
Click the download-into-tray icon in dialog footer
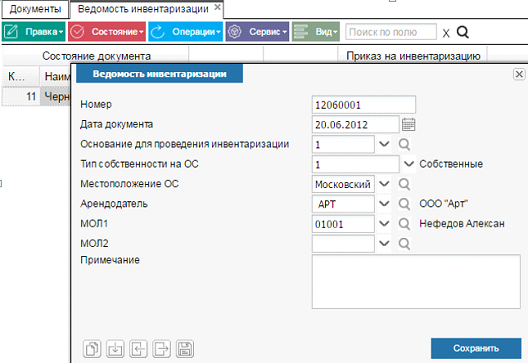pyautogui.click(x=115, y=349)
